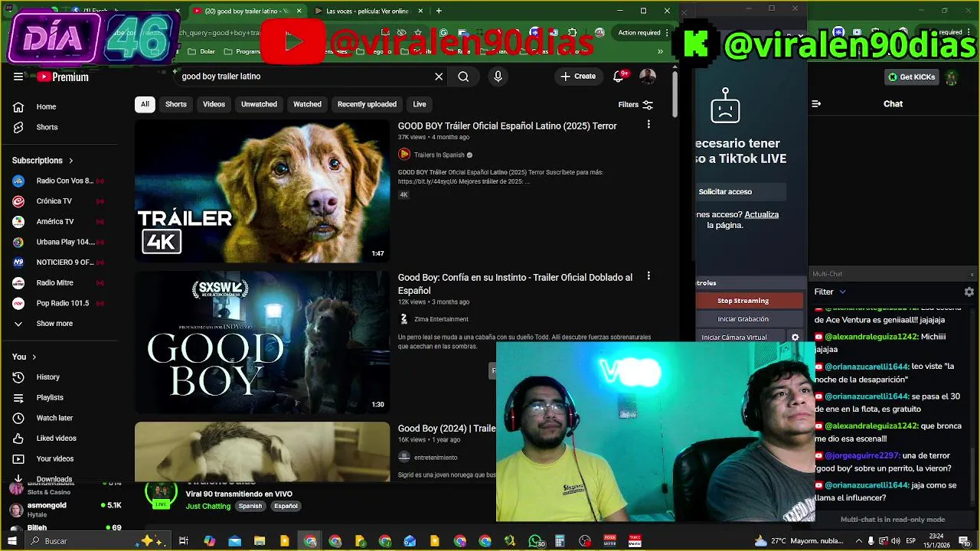The width and height of the screenshot is (980, 551).
Task: Open the Trailers In Spanish channel avatar
Action: coord(404,155)
